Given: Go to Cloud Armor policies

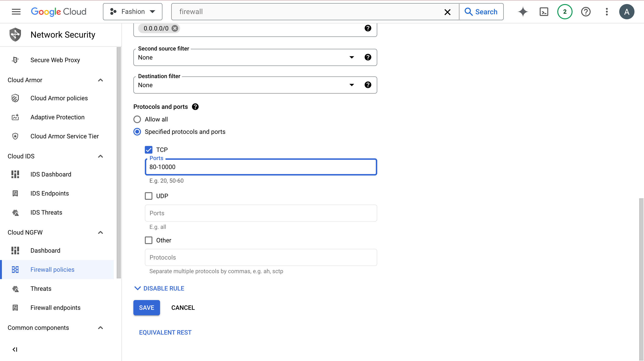Looking at the screenshot, I should [x=59, y=98].
